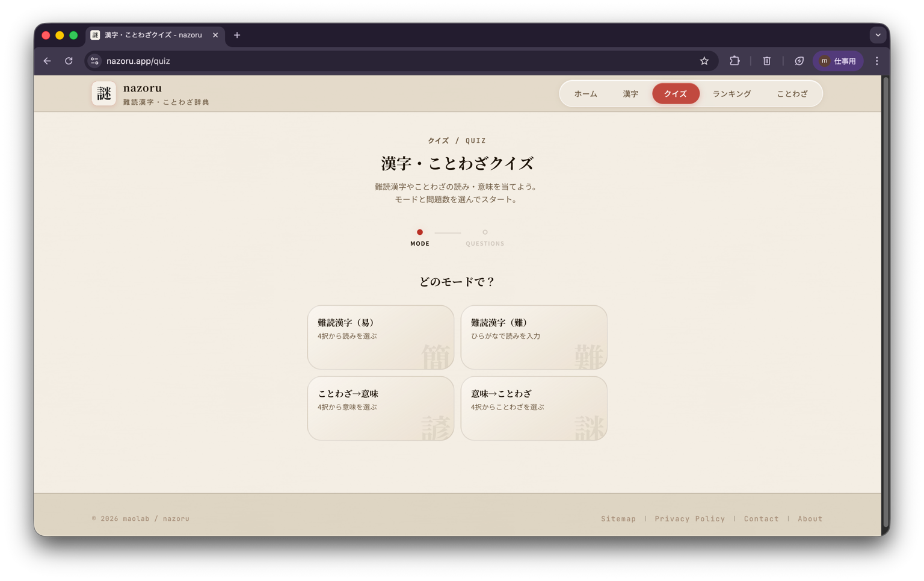Open the Extensions puzzle icon
Viewport: 924px width, 581px height.
[735, 61]
